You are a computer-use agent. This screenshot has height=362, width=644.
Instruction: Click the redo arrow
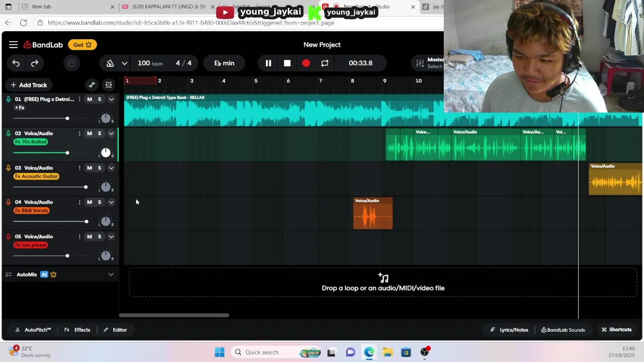35,63
